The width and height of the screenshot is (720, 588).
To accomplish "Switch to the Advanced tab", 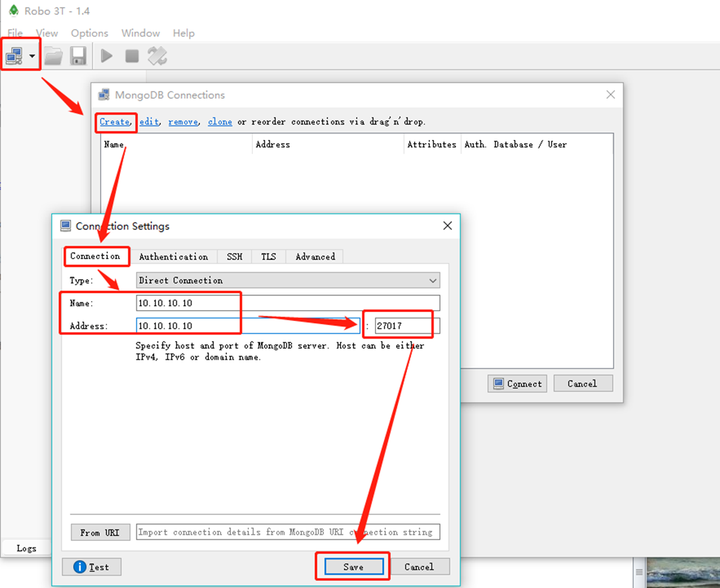I will (315, 257).
